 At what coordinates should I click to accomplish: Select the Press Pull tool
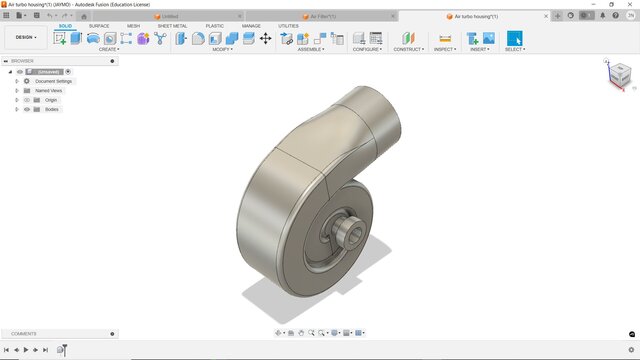181,38
